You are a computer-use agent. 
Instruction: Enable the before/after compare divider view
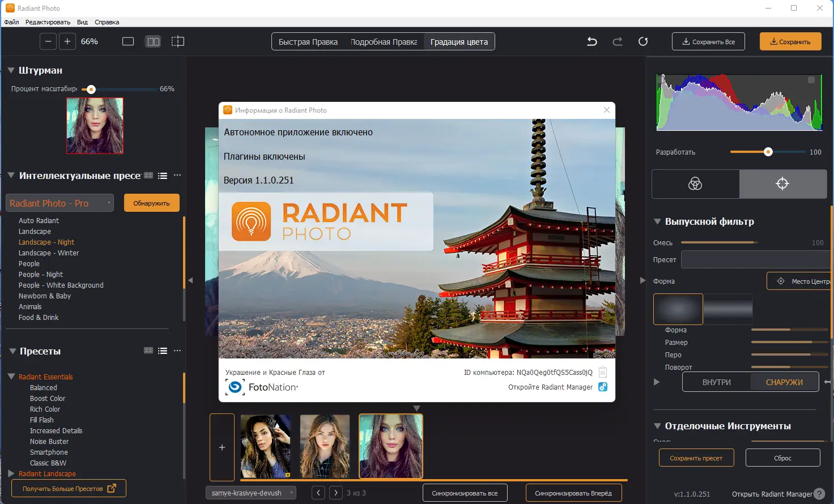[178, 41]
